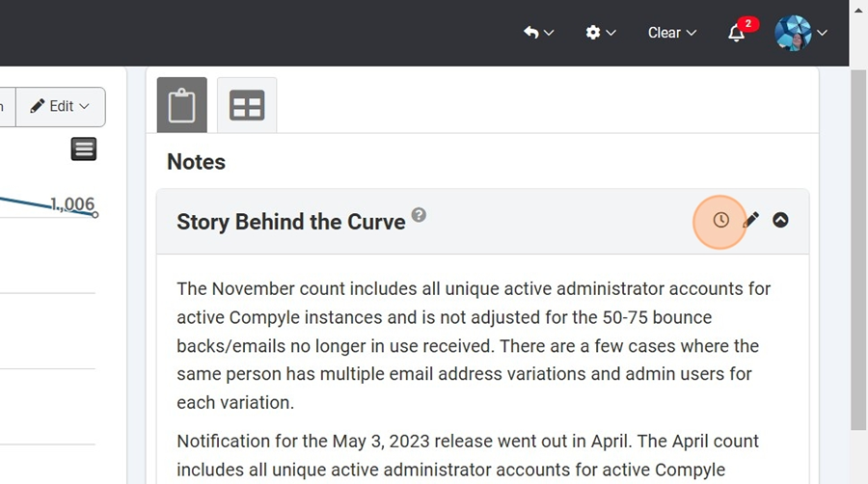The height and width of the screenshot is (484, 868).
Task: Click the vertical scrollbar thumb
Action: (x=858, y=249)
